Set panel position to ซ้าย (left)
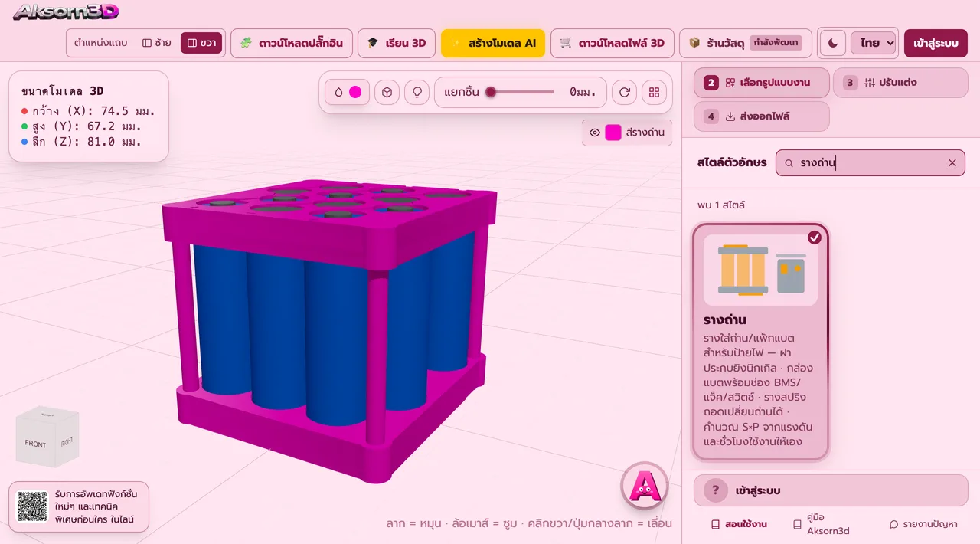Screen dimensions: 980x544 point(157,43)
